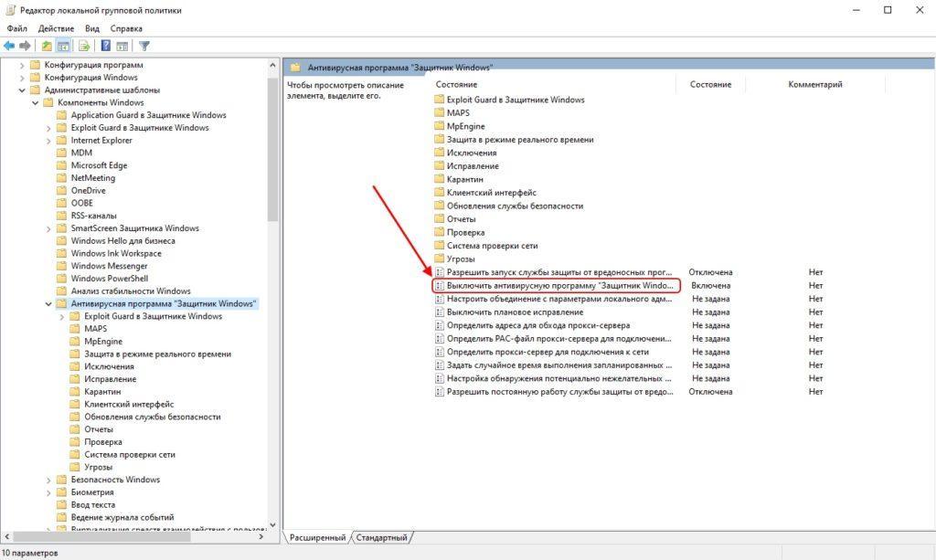Viewport: 936px width, 560px height.
Task: Select policy Разрешить запуск службы защиты от вредоносных
Action: [559, 272]
